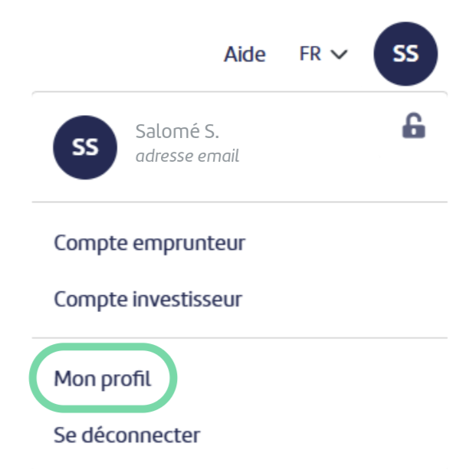Click the chevron arrow next to FR

(x=339, y=54)
